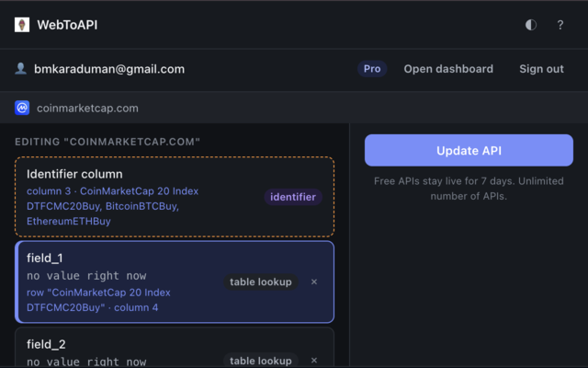The width and height of the screenshot is (588, 368).
Task: Select the field_1 card title
Action: (45, 258)
